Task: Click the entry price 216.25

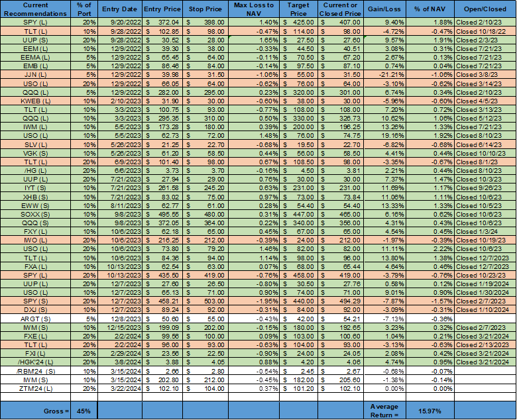Action: (162, 240)
